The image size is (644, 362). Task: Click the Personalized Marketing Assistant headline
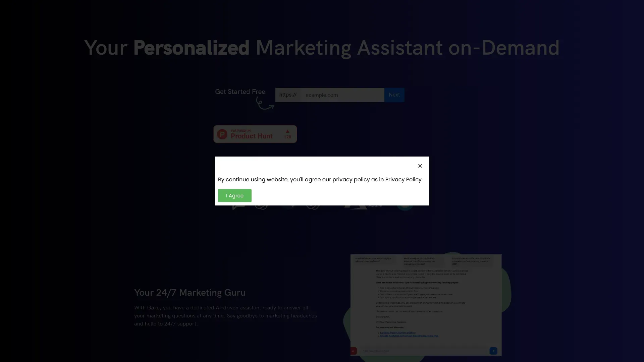322,48
